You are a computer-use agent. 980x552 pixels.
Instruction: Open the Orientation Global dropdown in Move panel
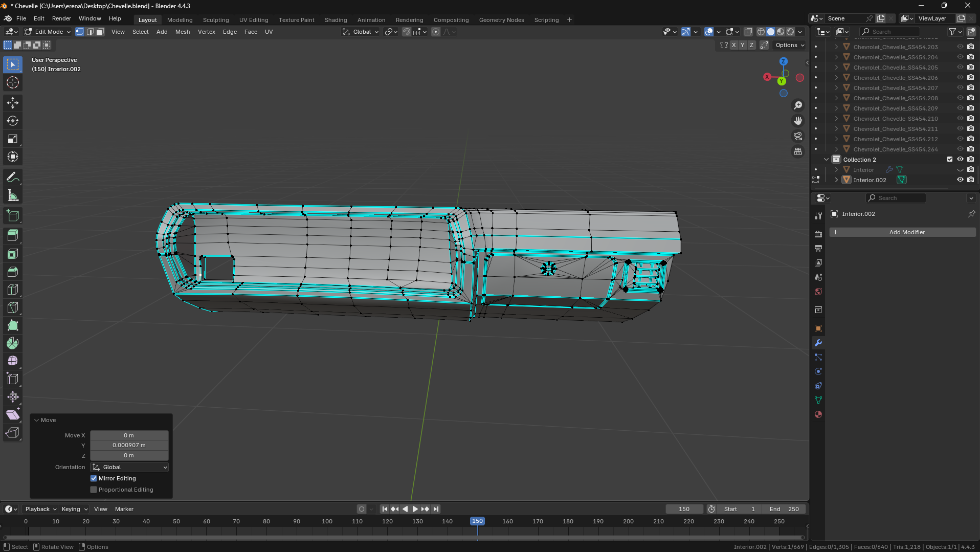[129, 467]
